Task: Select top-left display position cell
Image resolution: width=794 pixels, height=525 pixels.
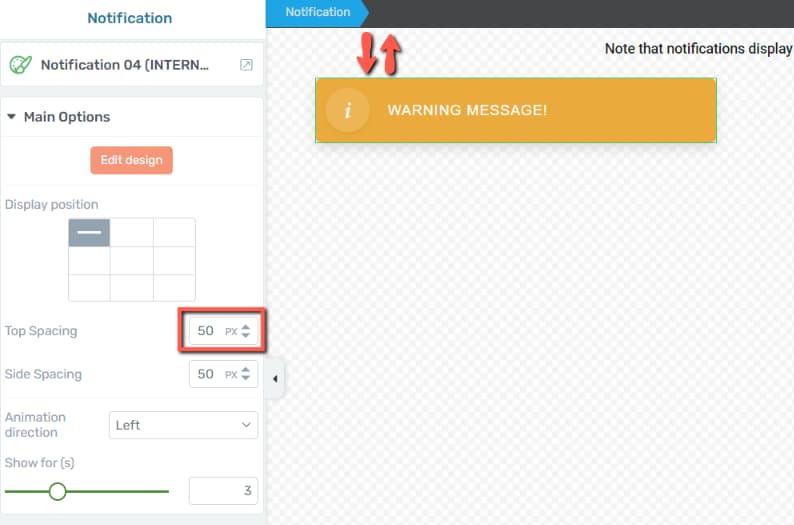Action: click(x=89, y=232)
